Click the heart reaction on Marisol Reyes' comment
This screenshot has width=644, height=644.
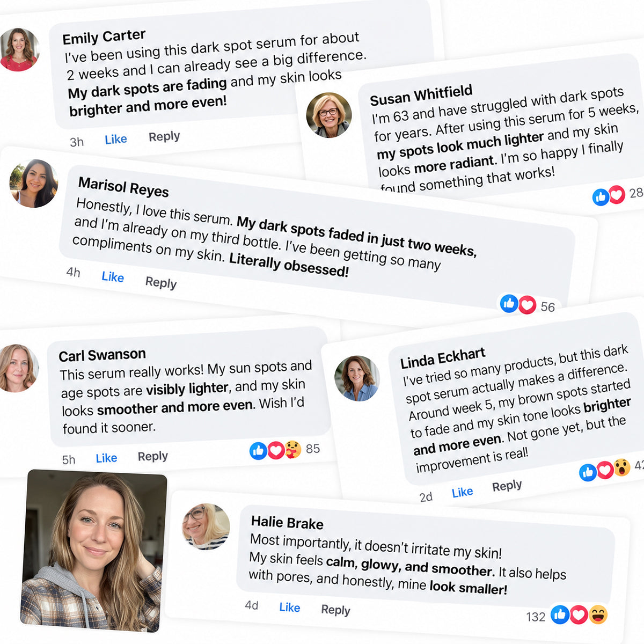(527, 305)
